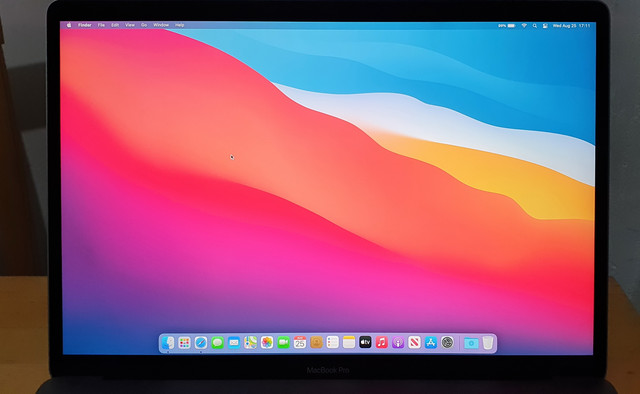Open the Contacts app in the Dock
Screen dimensions: 640x394
click(x=316, y=343)
